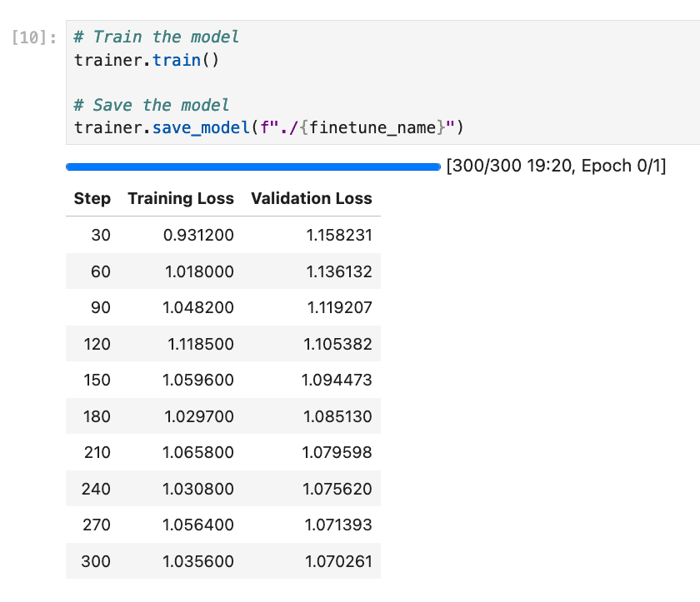Click the '# Train the model' comment line

[x=157, y=37]
